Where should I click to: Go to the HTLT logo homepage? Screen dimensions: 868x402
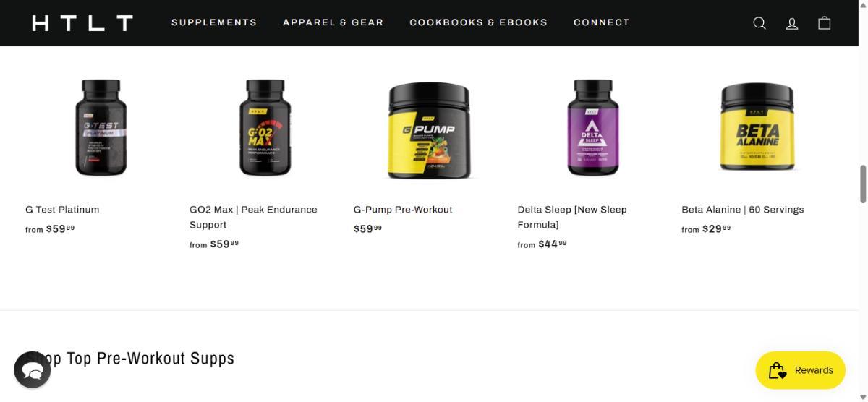pyautogui.click(x=82, y=23)
